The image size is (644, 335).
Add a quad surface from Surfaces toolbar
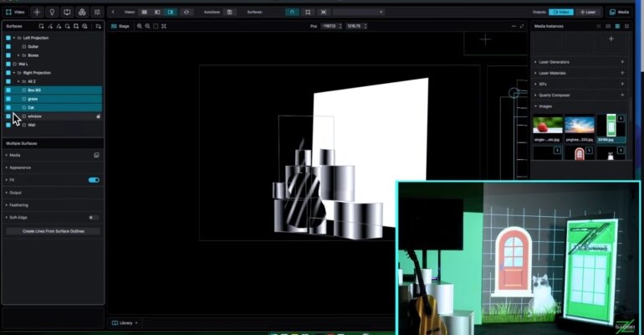(41, 26)
